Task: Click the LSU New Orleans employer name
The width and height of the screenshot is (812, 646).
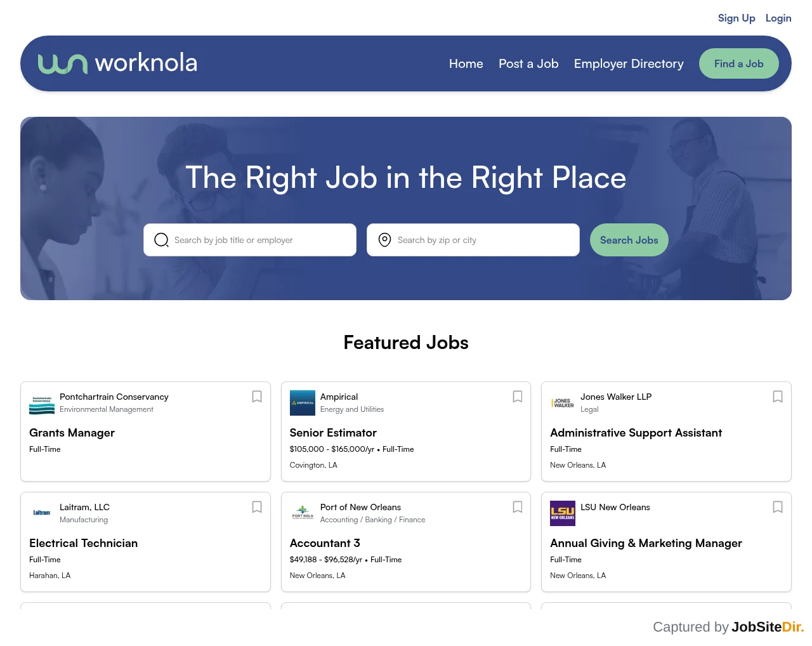Action: pyautogui.click(x=615, y=507)
